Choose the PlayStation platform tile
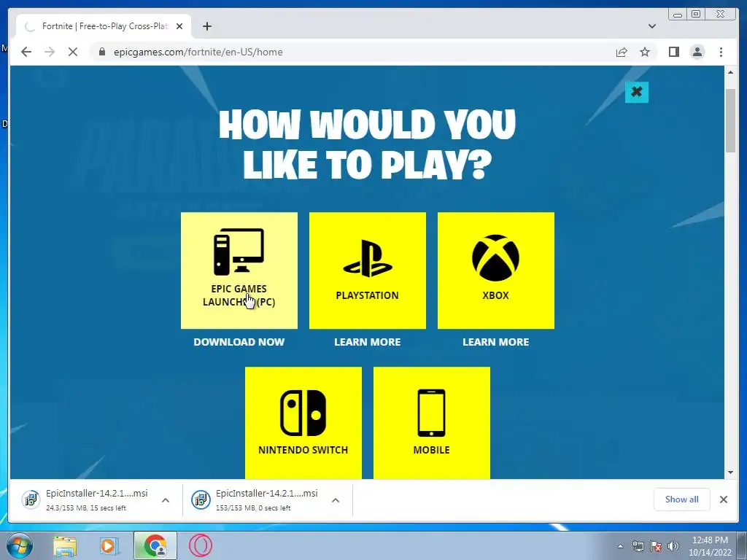Screen dimensions: 747x560 coord(368,271)
